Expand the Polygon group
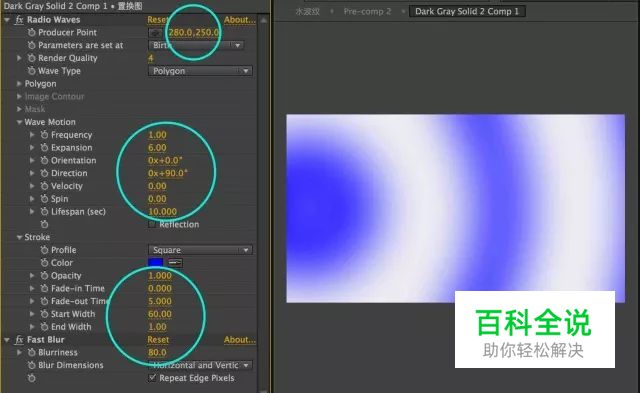 tap(19, 83)
